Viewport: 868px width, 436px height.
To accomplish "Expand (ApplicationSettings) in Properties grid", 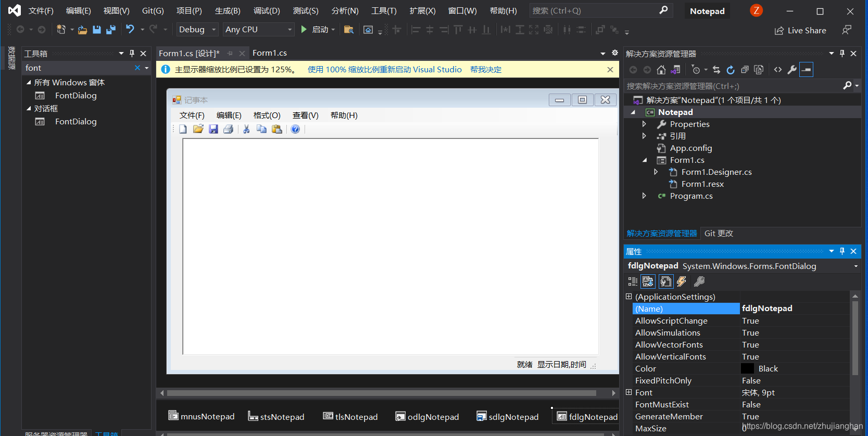I will click(628, 297).
